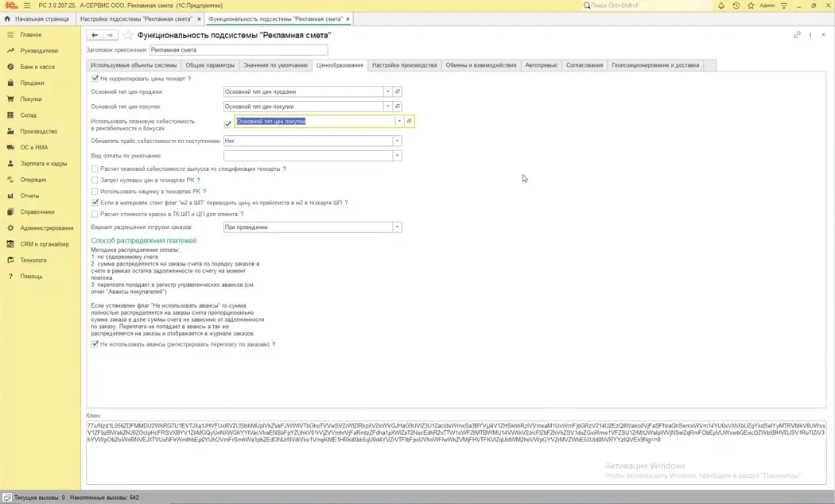Open the notifications bell icon
The height and width of the screenshot is (504, 835).
(x=721, y=6)
